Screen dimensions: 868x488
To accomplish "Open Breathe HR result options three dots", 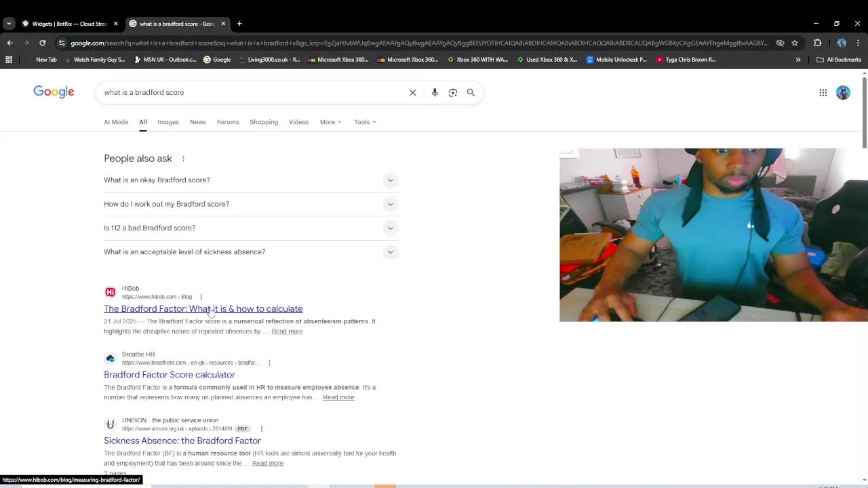I will [269, 363].
